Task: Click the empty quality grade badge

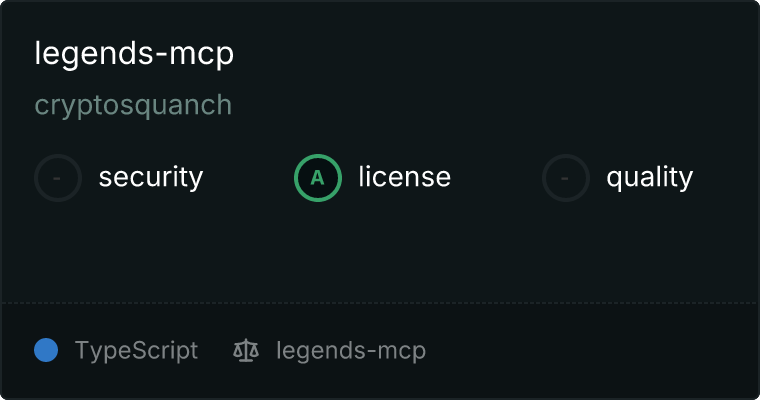Action: [x=566, y=178]
